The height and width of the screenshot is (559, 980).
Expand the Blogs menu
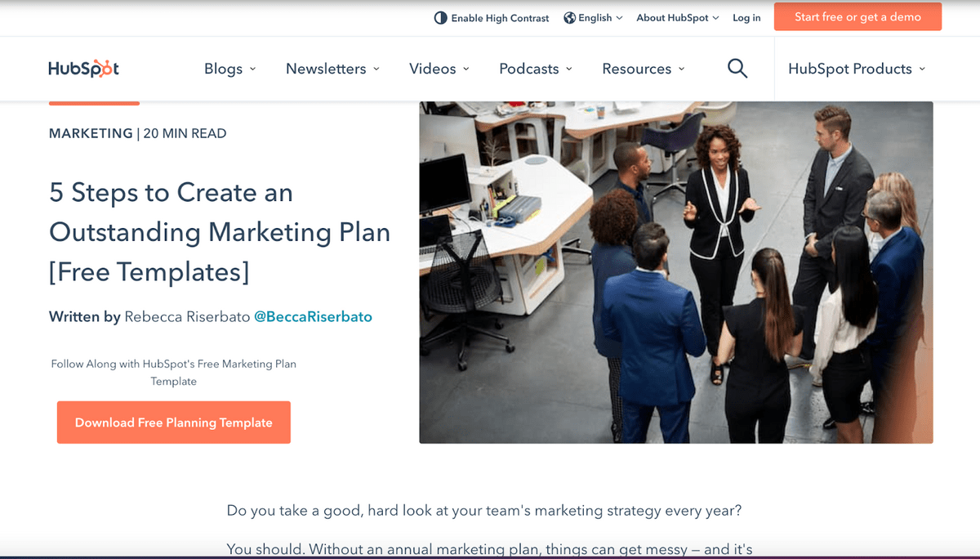tap(230, 69)
